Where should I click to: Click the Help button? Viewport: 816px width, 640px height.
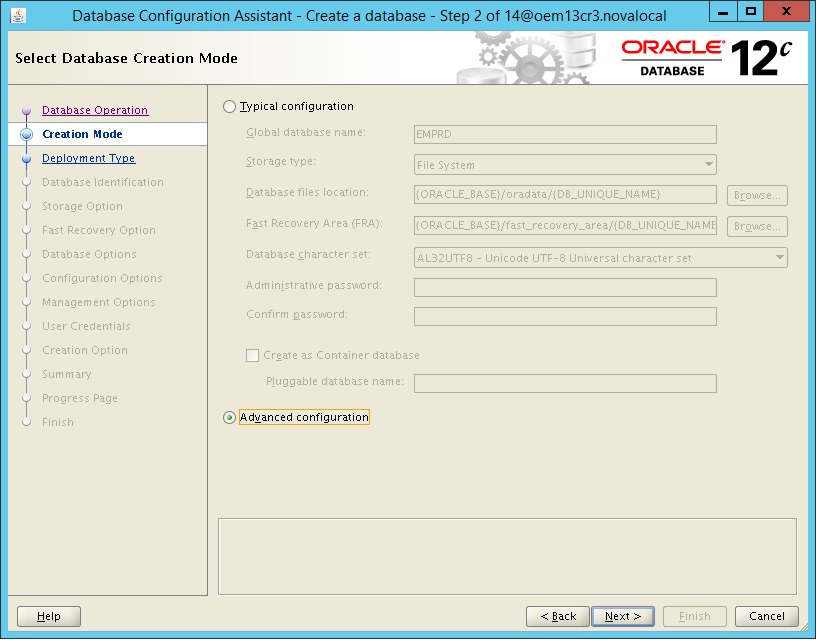[x=49, y=617]
